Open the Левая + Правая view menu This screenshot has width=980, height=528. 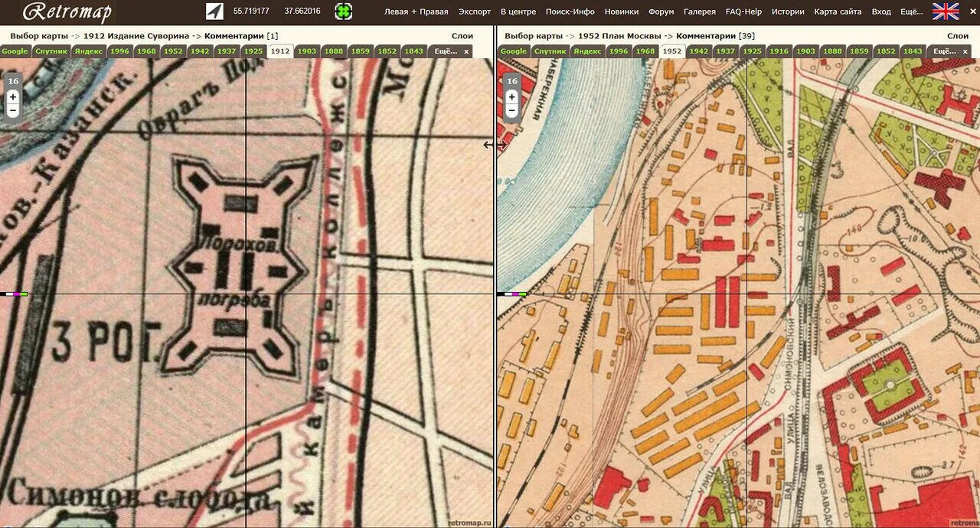click(x=416, y=11)
